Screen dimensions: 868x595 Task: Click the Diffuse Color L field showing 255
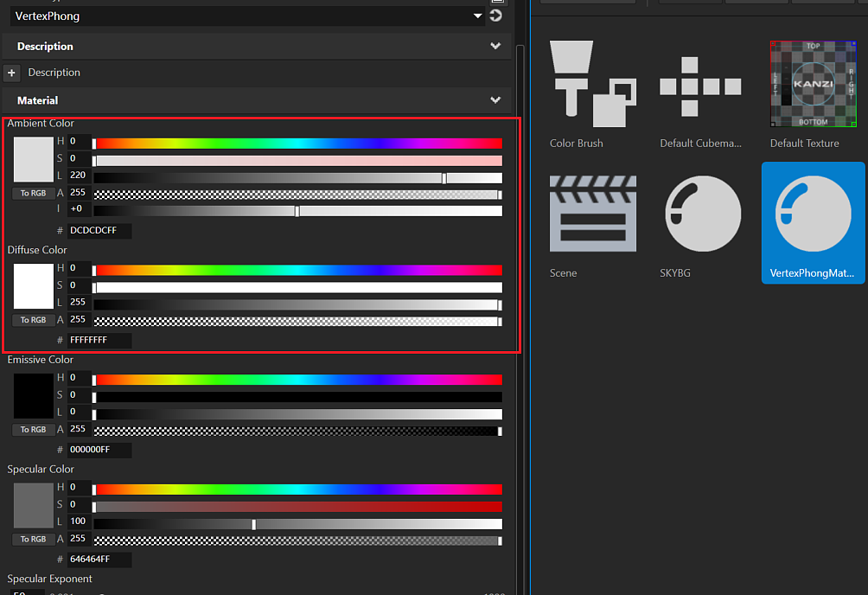tap(80, 302)
